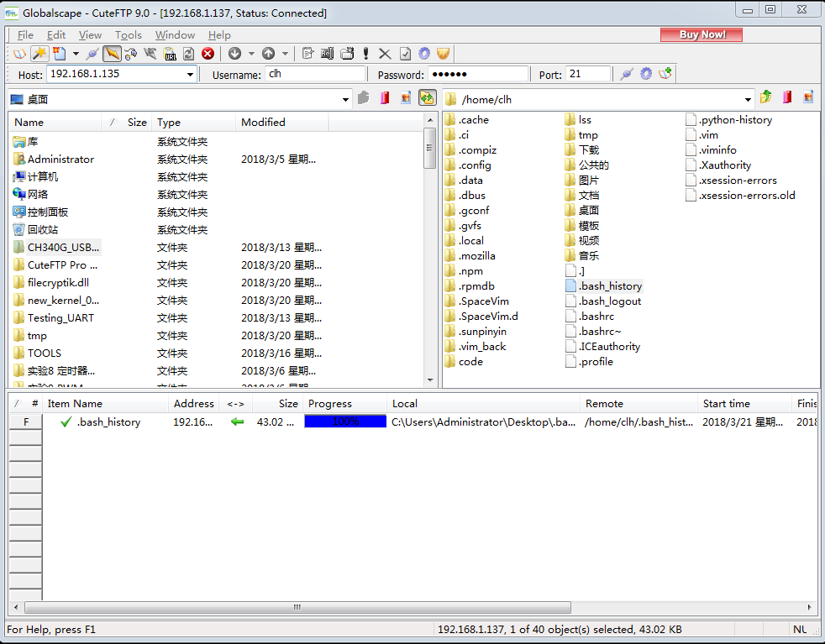This screenshot has width=825, height=644.
Task: Click the red bookmark icon in the local pane
Action: click(385, 97)
